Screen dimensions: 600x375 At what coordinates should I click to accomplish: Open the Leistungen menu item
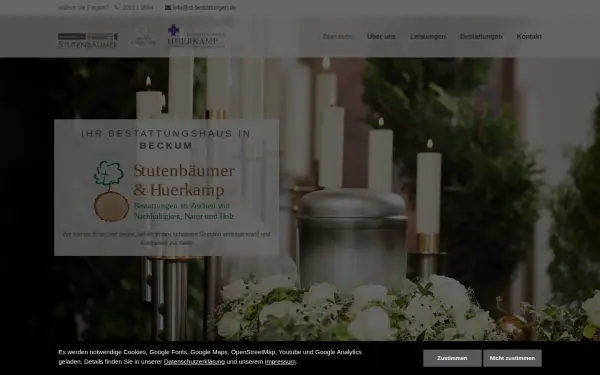[428, 36]
